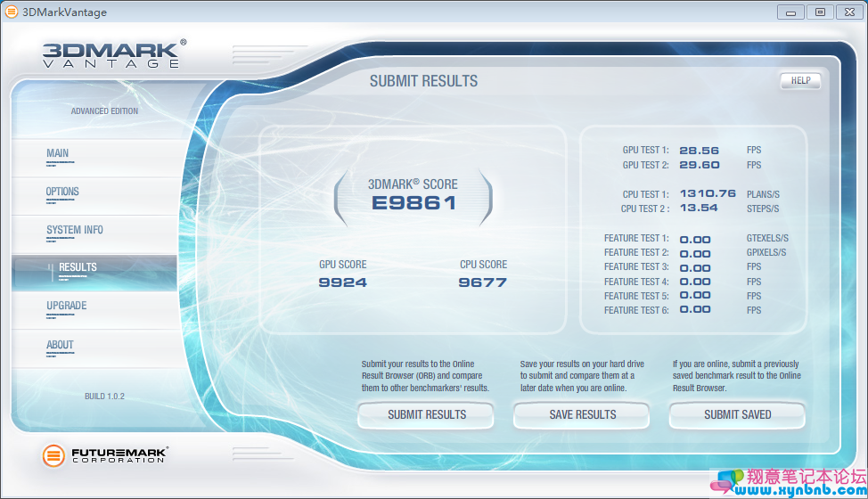Click the Futuremark Corporation orange logo icon
This screenshot has height=499, width=868.
(x=53, y=456)
